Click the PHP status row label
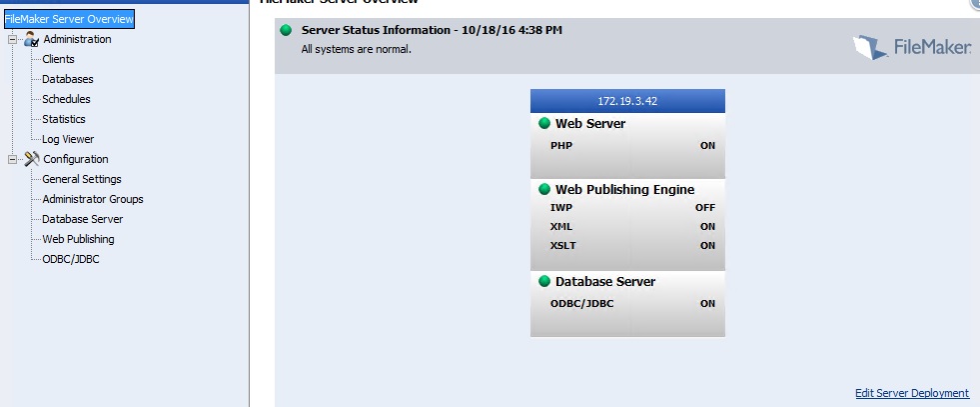The image size is (980, 407). click(x=561, y=146)
